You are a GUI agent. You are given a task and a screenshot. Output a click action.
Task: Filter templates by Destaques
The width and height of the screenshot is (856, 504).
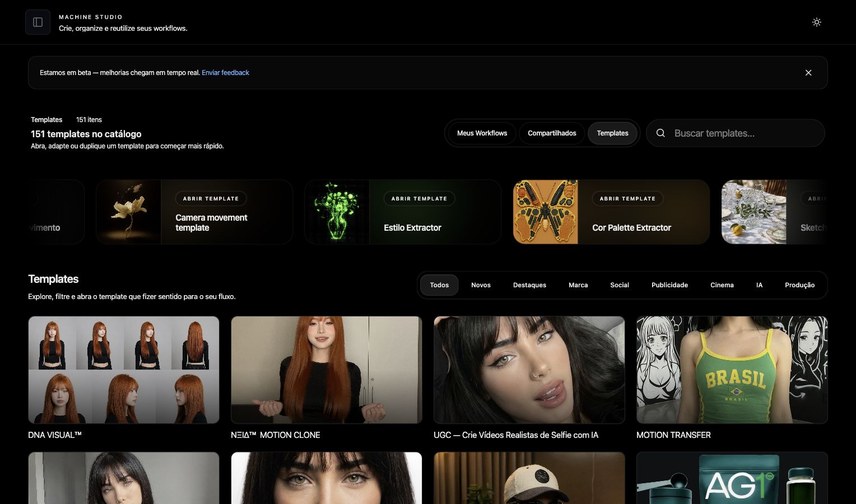coord(529,285)
